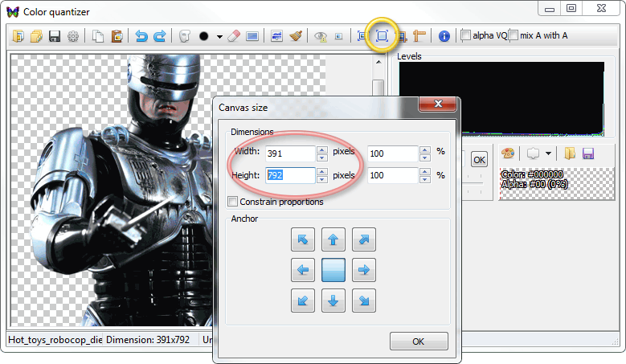Open settings gear in main toolbar
This screenshot has width=626, height=364.
[x=72, y=36]
